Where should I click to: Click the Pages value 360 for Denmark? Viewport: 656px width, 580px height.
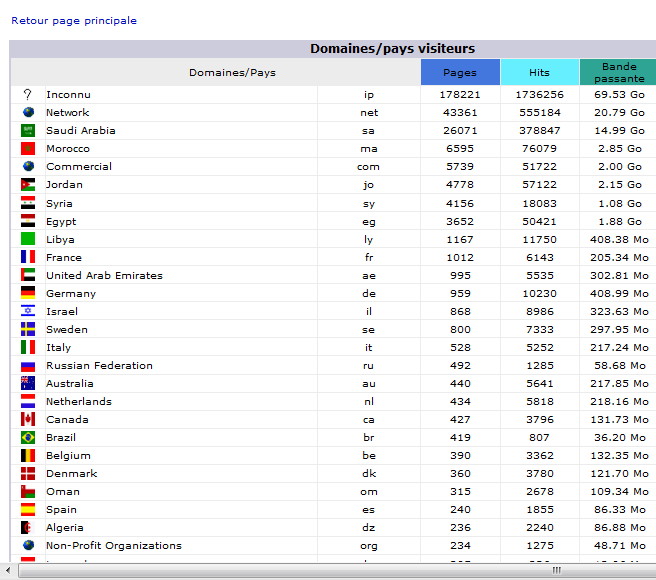pyautogui.click(x=460, y=473)
